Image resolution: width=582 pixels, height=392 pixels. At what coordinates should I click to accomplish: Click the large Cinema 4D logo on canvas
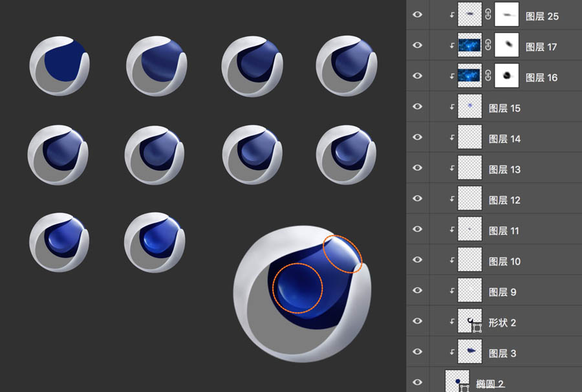(302, 294)
